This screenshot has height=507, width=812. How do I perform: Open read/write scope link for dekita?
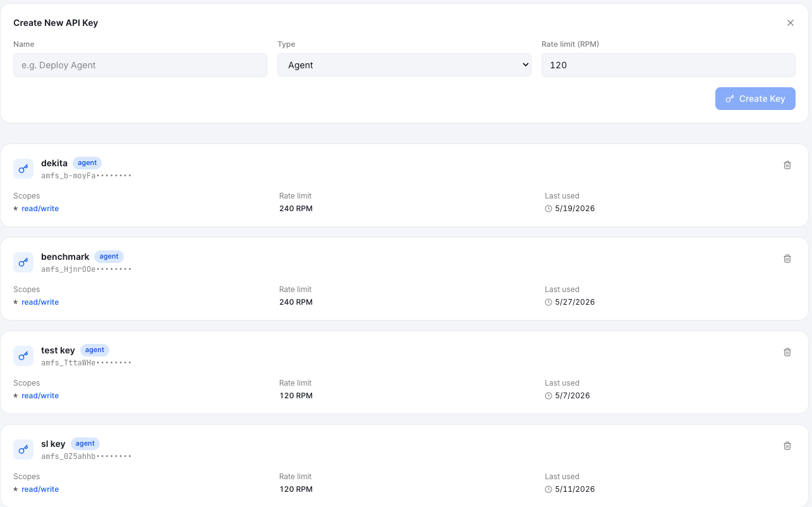pyautogui.click(x=40, y=209)
